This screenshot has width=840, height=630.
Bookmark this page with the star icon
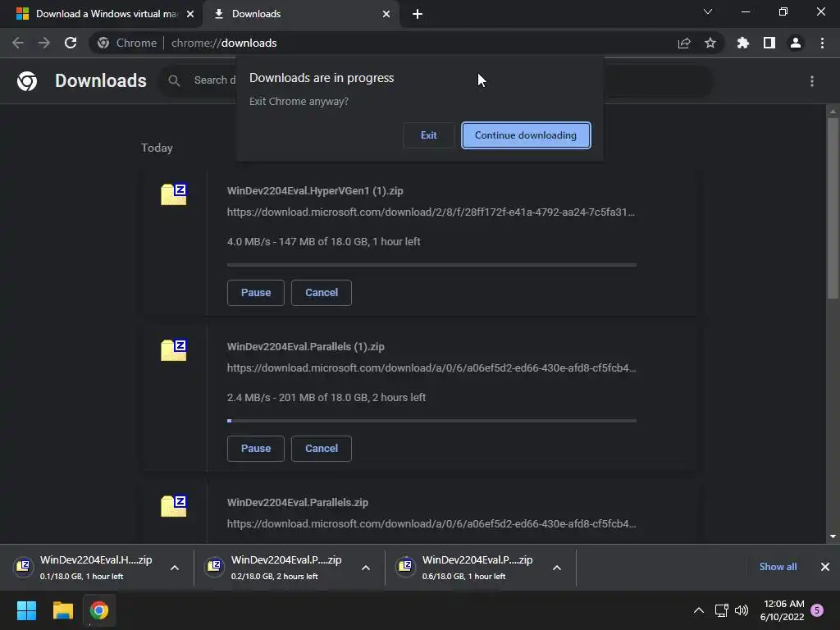click(x=710, y=43)
